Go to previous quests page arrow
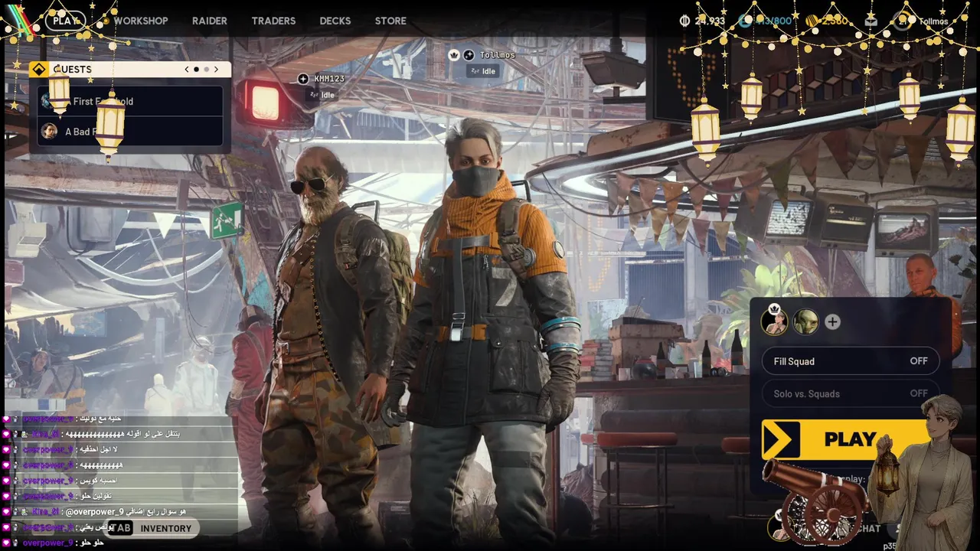This screenshot has width=980, height=551. click(x=187, y=69)
